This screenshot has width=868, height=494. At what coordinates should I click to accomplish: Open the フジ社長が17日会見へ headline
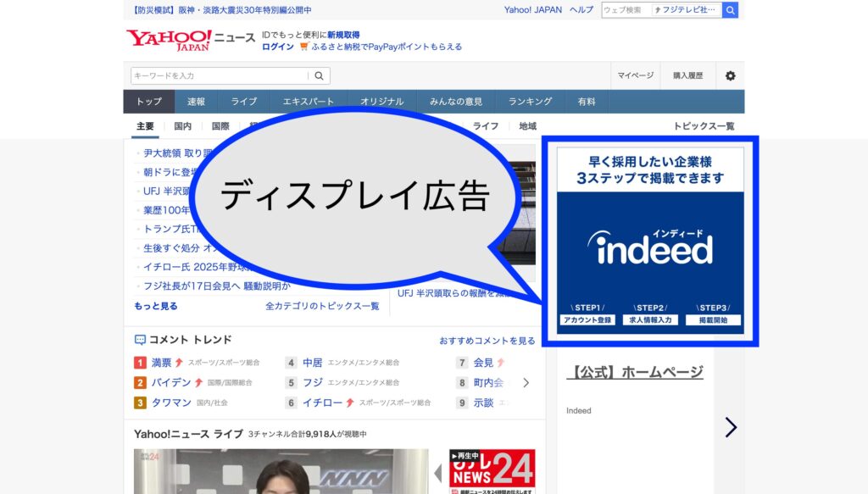click(x=216, y=286)
